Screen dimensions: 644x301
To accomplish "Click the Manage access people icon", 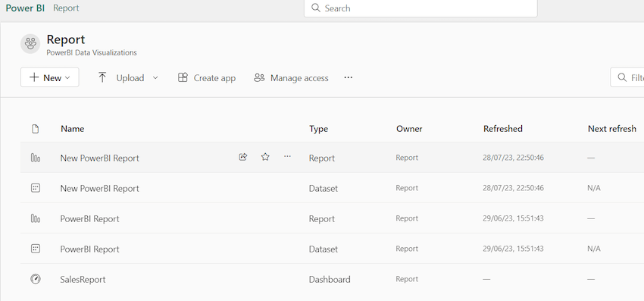I will 259,78.
